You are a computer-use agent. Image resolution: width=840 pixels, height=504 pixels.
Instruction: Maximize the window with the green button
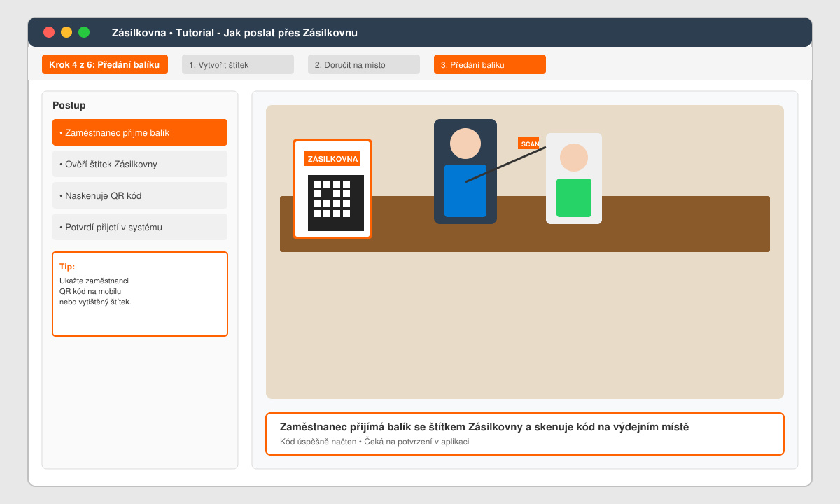coord(84,32)
